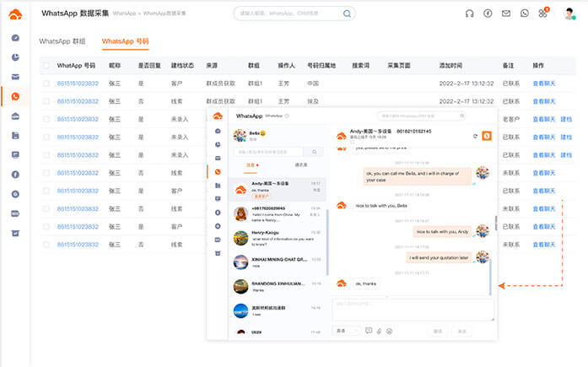
Task: Click the scrollbar of the chat conversation list
Action: (327, 242)
